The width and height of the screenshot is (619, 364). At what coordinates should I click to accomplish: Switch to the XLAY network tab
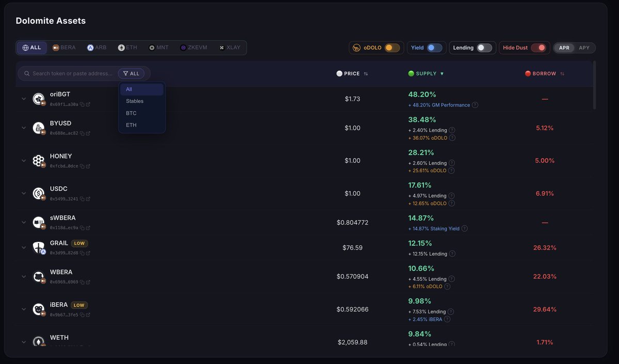coord(229,48)
